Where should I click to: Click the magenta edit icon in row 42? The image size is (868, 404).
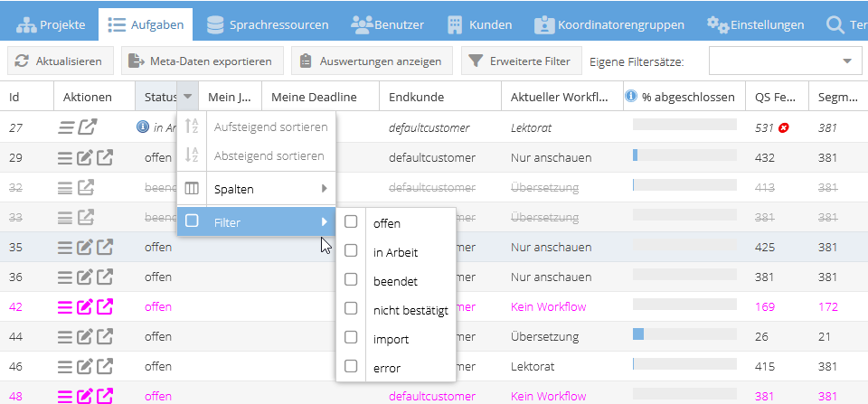pyautogui.click(x=85, y=306)
